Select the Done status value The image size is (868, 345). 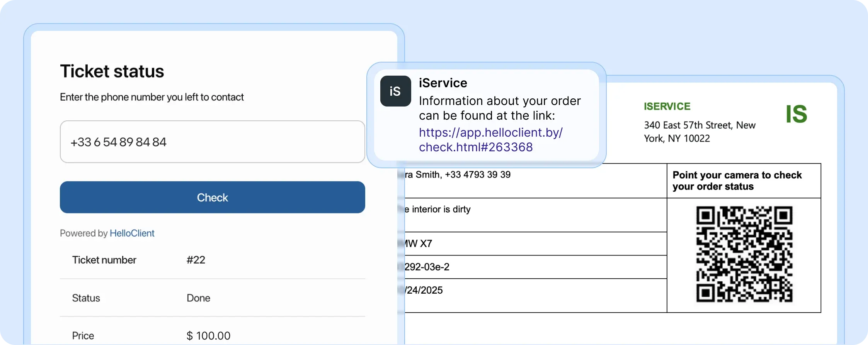tap(198, 298)
